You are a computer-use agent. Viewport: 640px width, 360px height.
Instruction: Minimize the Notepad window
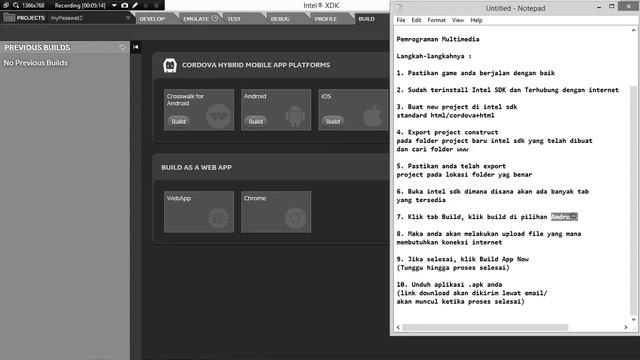599,7
